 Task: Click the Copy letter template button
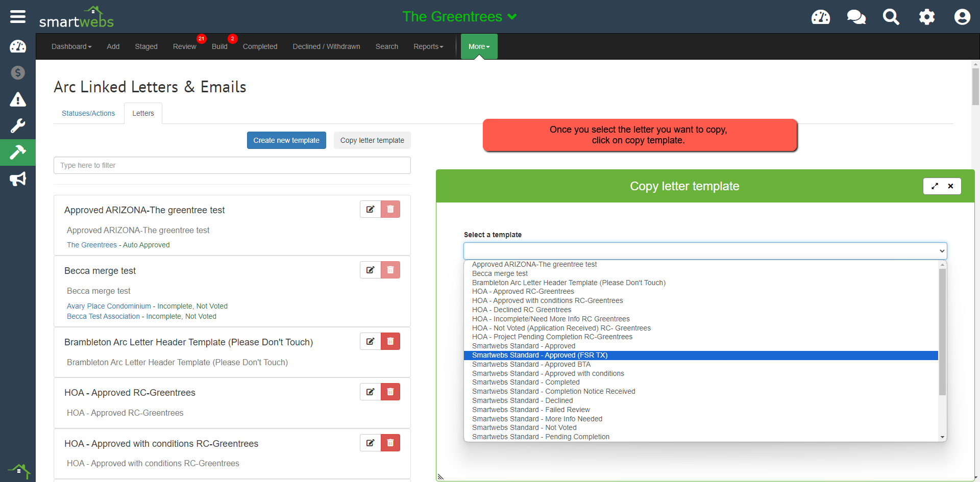(372, 140)
